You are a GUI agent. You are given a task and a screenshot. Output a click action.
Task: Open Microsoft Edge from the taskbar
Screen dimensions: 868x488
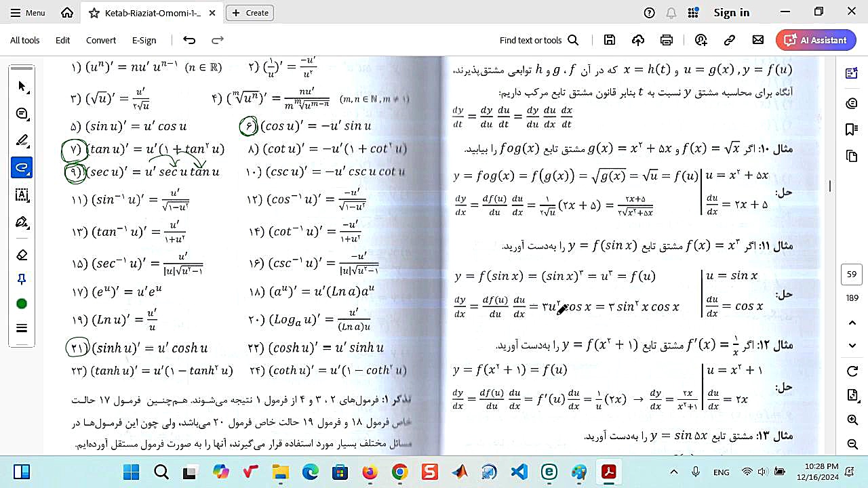(310, 472)
